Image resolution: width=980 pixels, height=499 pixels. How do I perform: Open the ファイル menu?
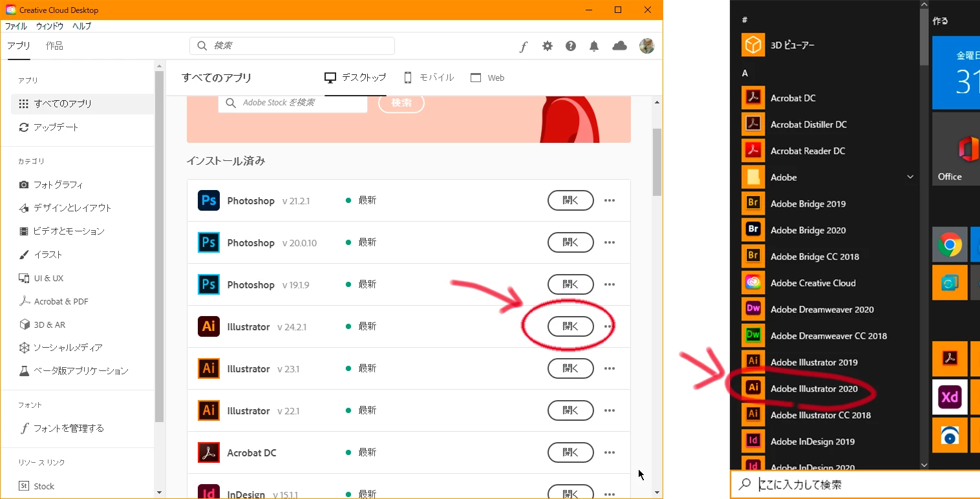click(16, 27)
